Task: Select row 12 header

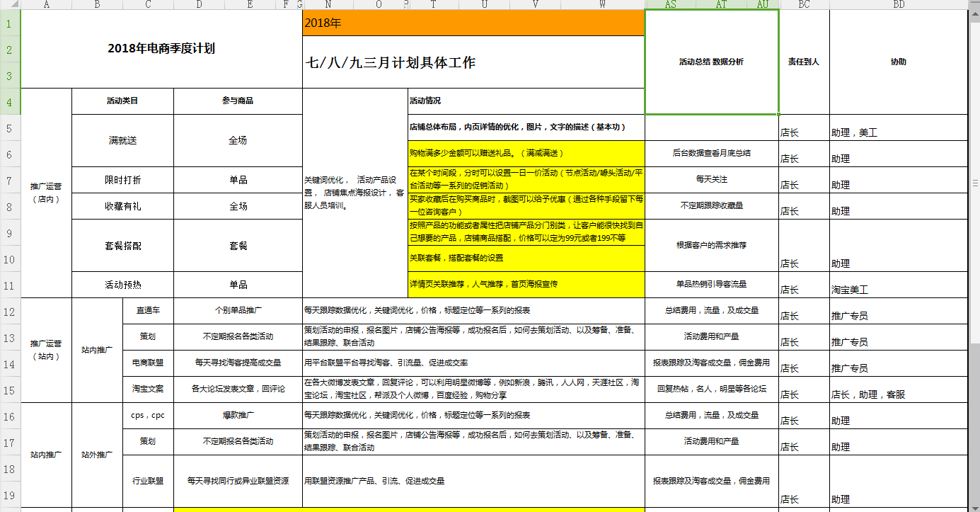Action: 10,311
